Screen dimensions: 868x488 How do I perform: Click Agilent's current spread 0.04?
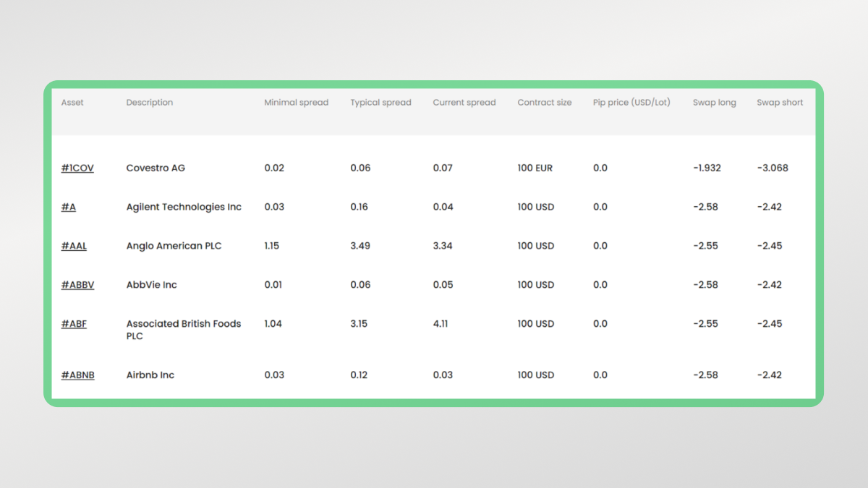[x=443, y=207]
